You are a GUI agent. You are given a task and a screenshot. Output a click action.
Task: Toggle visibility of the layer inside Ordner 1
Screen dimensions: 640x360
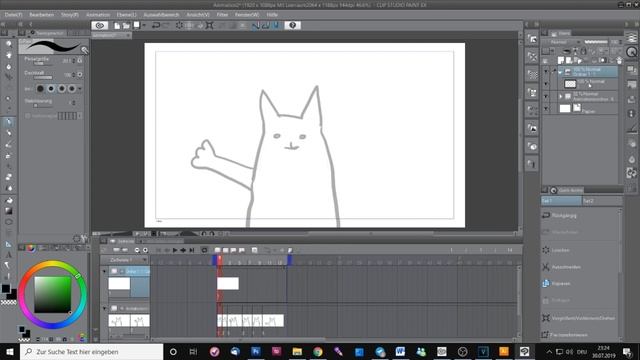[x=546, y=84]
